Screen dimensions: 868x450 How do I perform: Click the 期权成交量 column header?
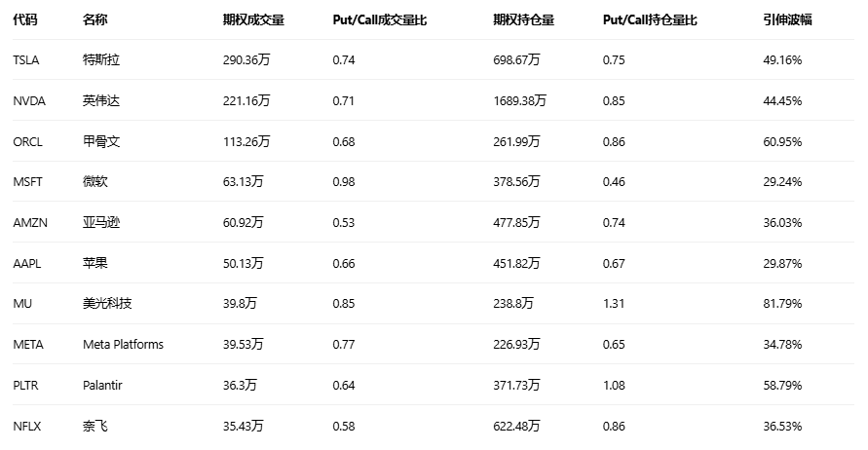(x=253, y=19)
